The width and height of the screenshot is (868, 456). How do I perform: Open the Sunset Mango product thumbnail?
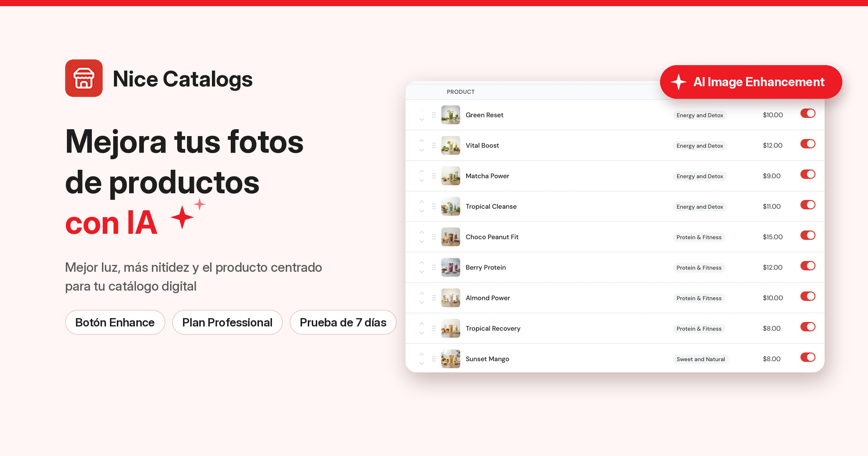coord(451,359)
